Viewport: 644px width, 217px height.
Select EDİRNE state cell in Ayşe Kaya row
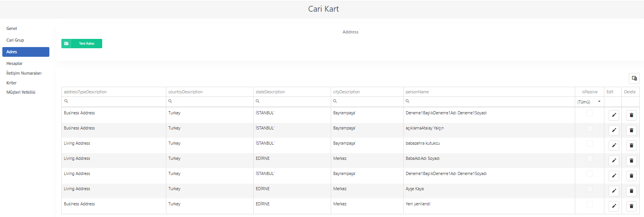(x=292, y=191)
